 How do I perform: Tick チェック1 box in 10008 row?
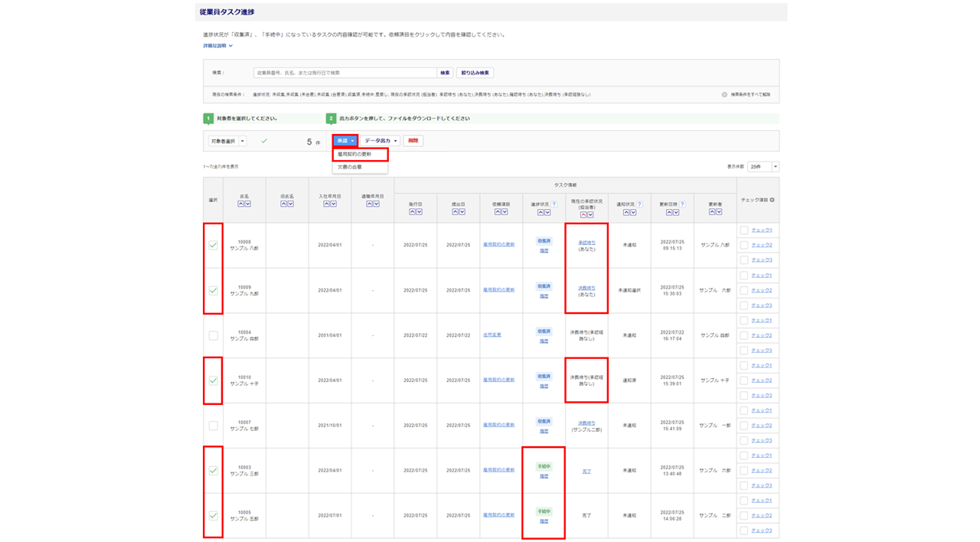pos(743,230)
